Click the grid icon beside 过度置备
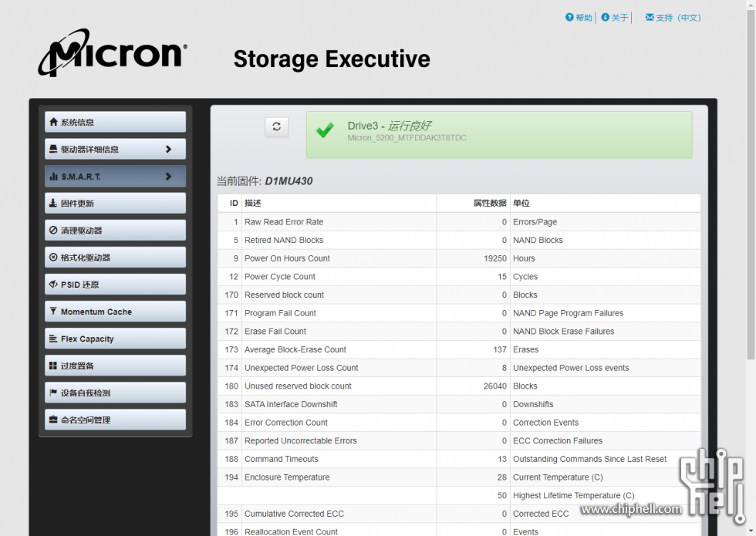 click(x=53, y=366)
